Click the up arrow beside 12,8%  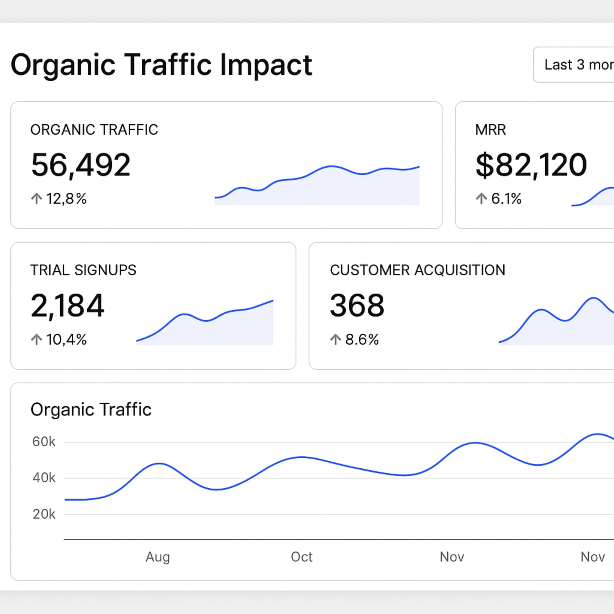pos(37,199)
